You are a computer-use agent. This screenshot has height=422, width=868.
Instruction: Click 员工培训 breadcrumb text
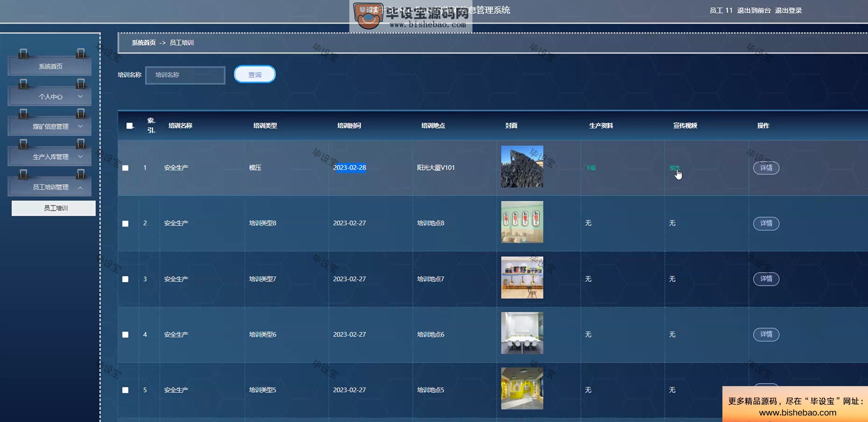181,43
